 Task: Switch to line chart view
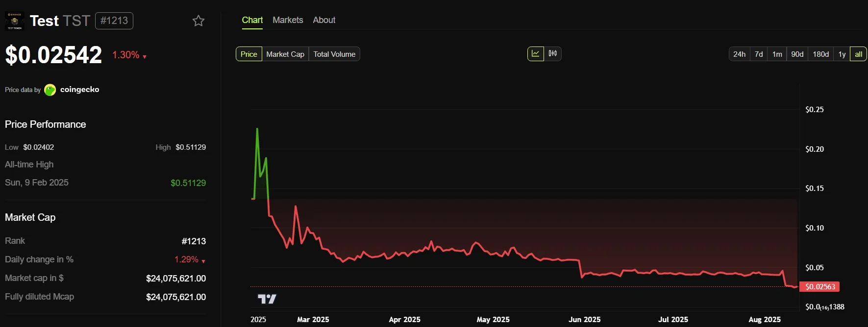[535, 54]
